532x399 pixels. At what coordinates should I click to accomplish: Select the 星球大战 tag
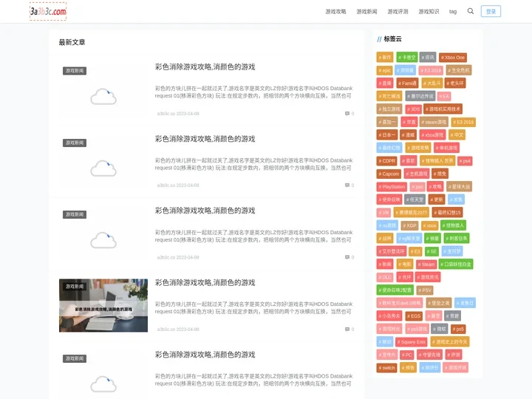click(x=459, y=187)
